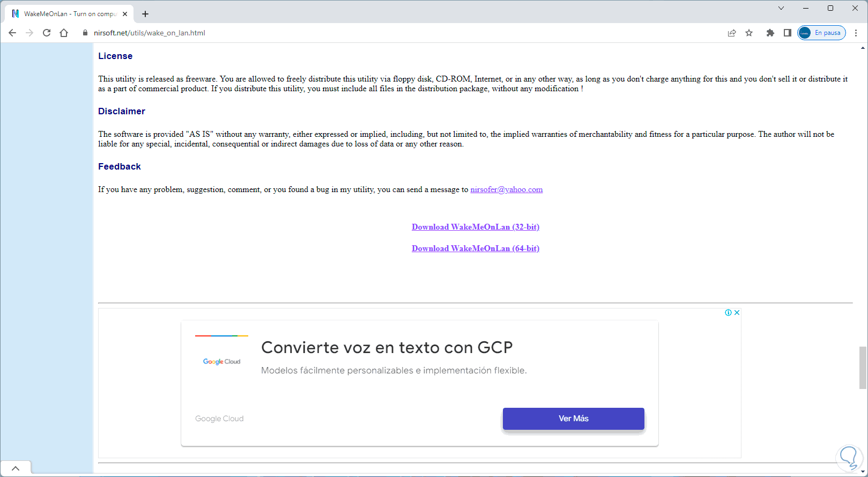Toggle the browser side panel
The width and height of the screenshot is (868, 477).
coord(787,33)
